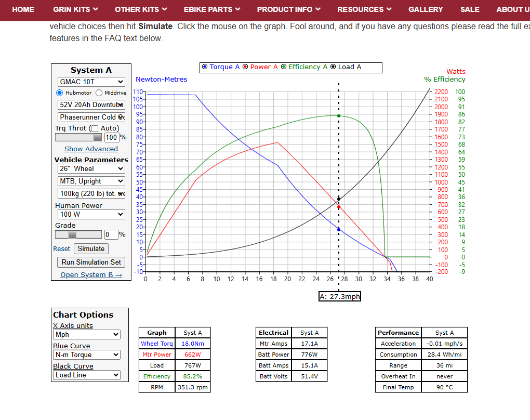Click the Mtr Amps value '17.1A'

[310, 344]
